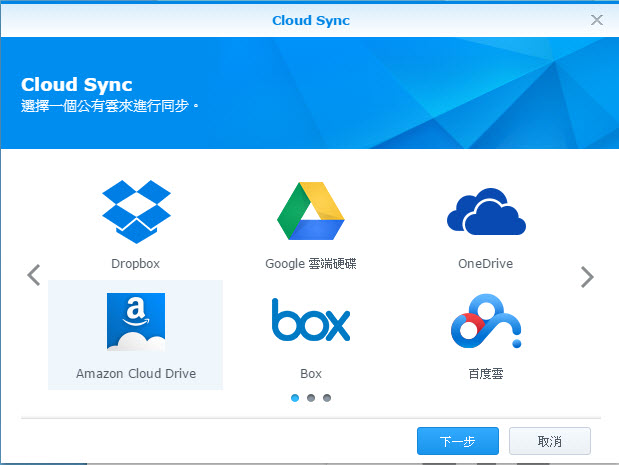Pick the OneDrive cloud icon
Viewport: 619px width, 465px height.
point(486,211)
